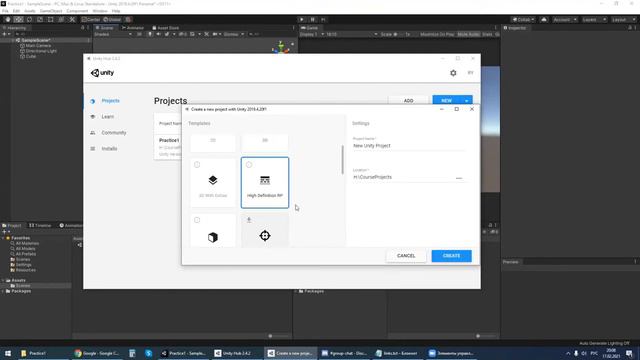Viewport: 640px width, 360px height.
Task: Open Unity Hub settings gear
Action: (x=453, y=73)
